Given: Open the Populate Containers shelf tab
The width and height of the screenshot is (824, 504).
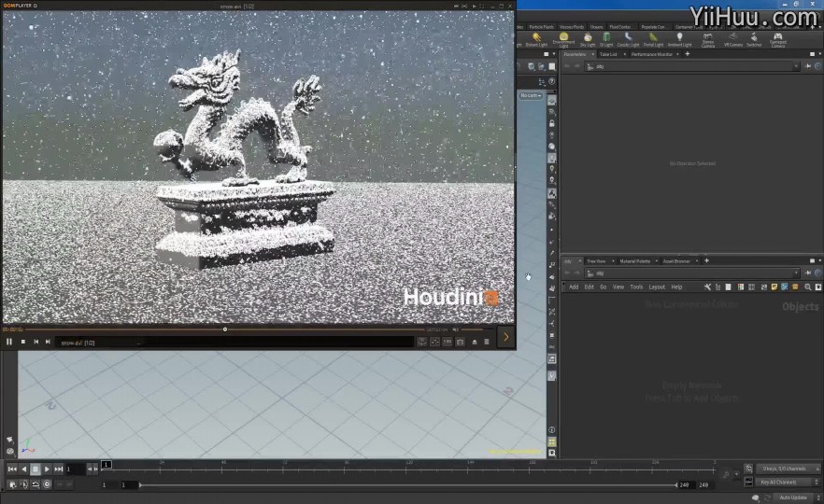Looking at the screenshot, I should click(x=653, y=27).
